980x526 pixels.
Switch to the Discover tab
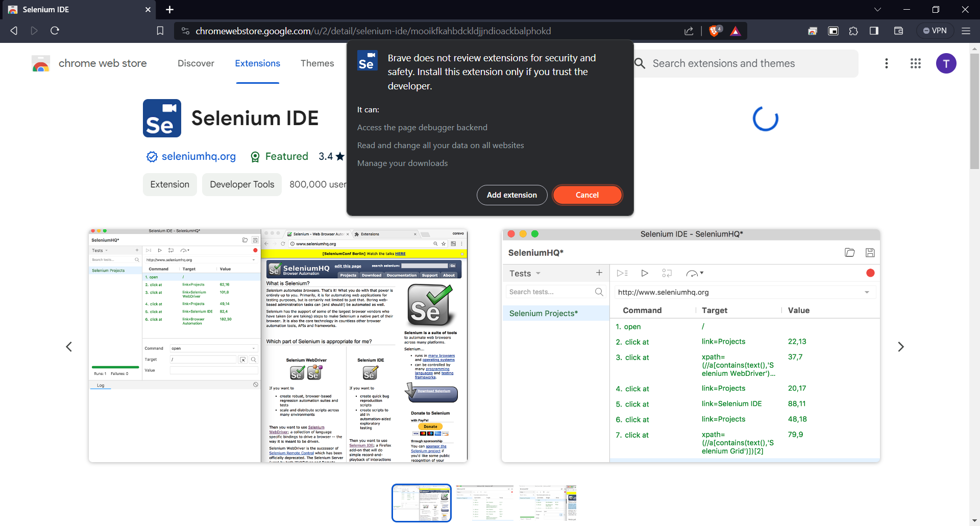[x=195, y=63]
